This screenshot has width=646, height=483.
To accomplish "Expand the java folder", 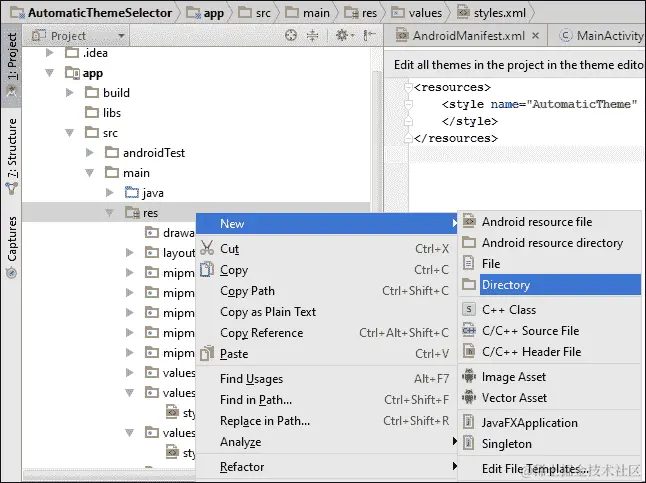I will tap(110, 192).
